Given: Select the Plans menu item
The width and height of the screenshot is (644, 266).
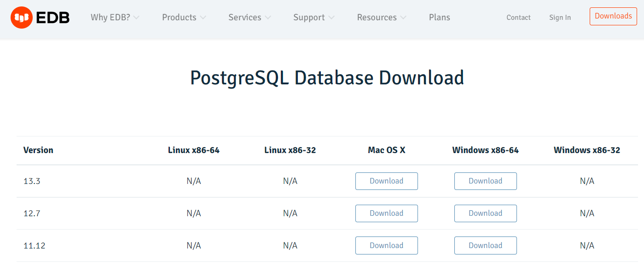Looking at the screenshot, I should (x=439, y=17).
